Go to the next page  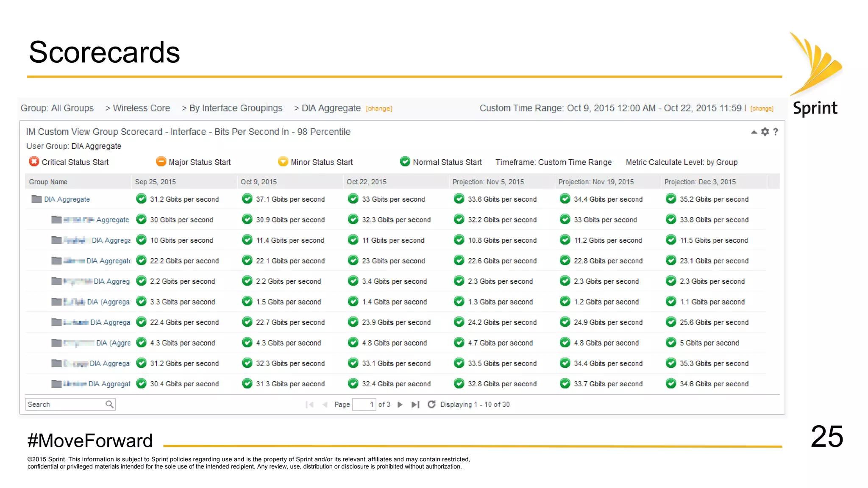pyautogui.click(x=400, y=405)
